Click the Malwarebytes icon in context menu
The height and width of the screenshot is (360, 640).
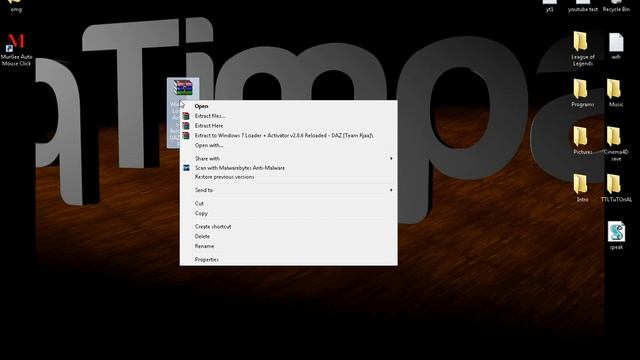(186, 168)
